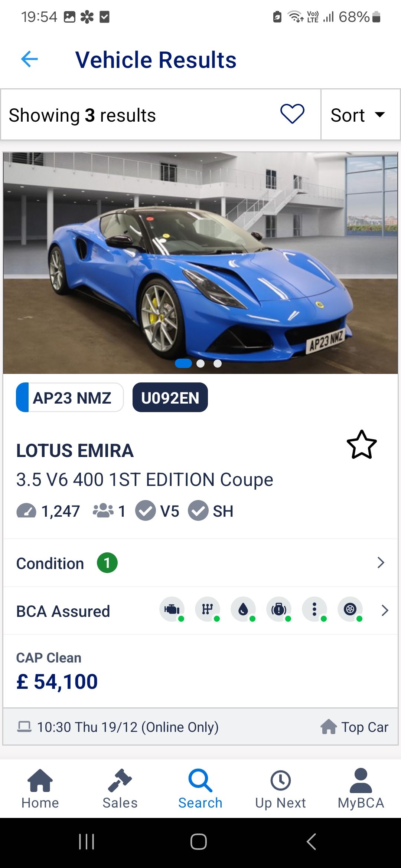Favourite the Lotus Emira with star icon

pos(362,444)
